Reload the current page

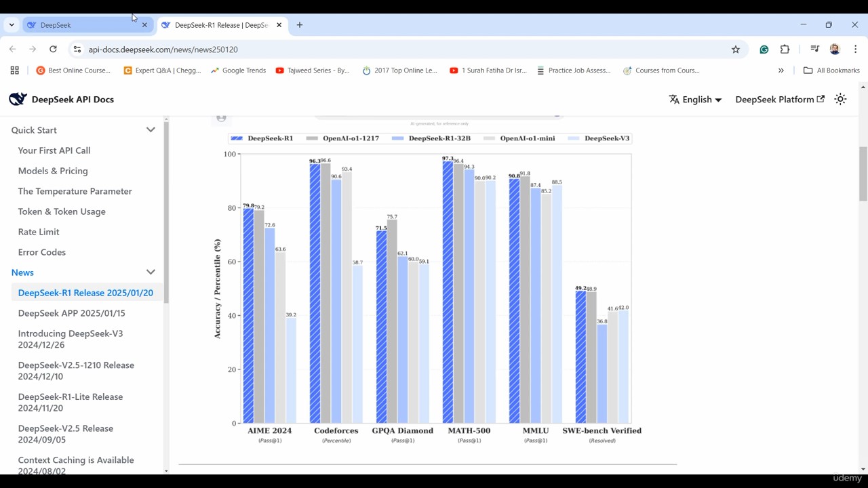(x=53, y=49)
